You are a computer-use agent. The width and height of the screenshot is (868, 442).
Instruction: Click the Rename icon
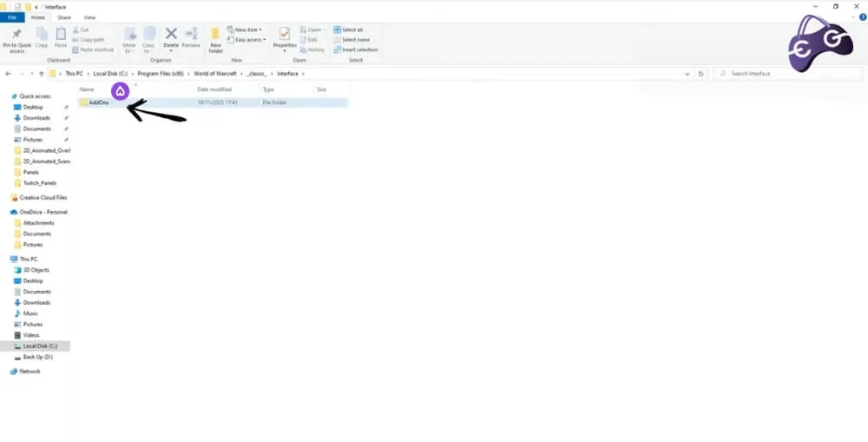coord(191,35)
